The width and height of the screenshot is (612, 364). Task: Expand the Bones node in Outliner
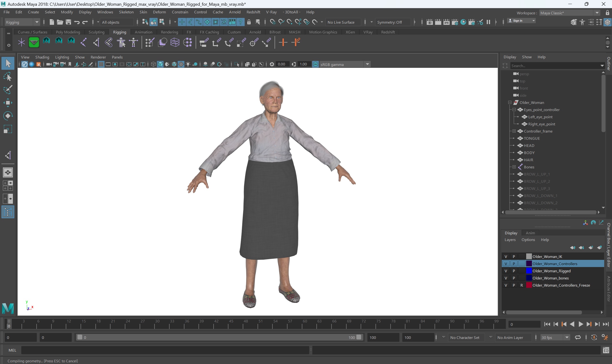coord(514,167)
